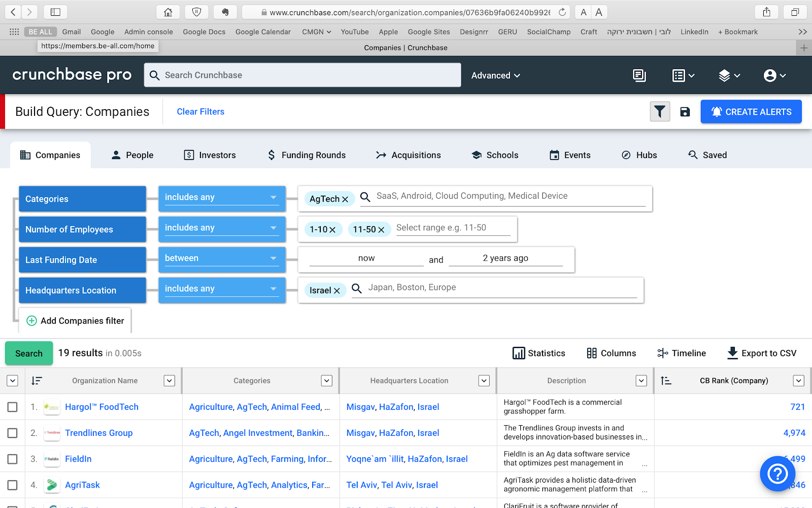The image size is (812, 508).
Task: Export results with Export to CSV
Action: click(x=762, y=353)
